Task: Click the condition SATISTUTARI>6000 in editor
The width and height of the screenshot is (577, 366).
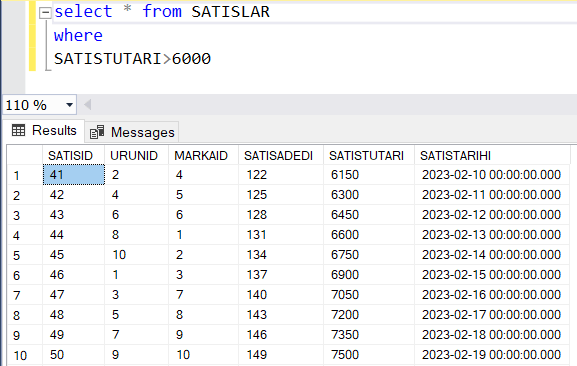Action: pyautogui.click(x=132, y=59)
